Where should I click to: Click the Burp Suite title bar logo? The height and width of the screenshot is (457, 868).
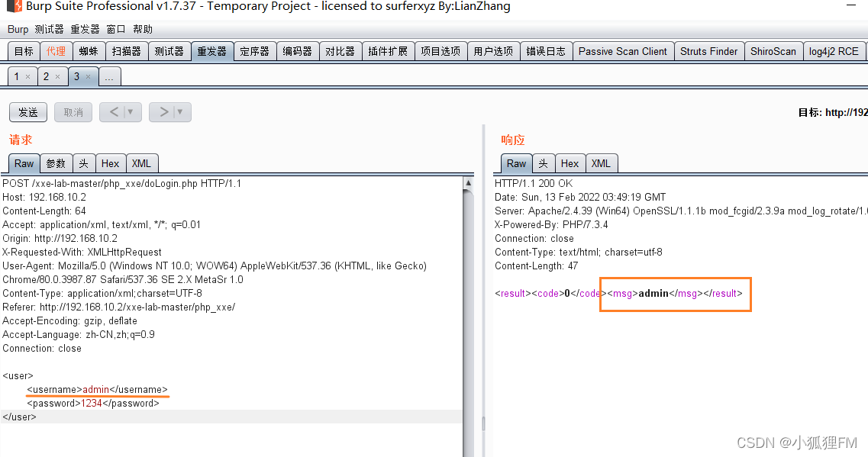coord(15,6)
